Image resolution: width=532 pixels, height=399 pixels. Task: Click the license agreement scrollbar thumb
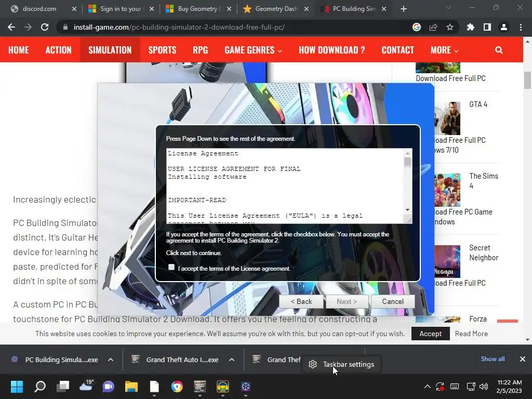coord(407,162)
